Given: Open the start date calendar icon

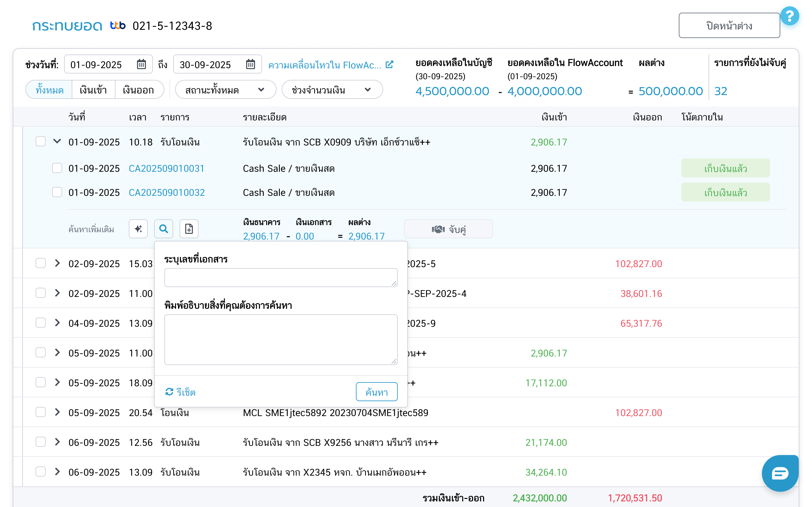Looking at the screenshot, I should 141,64.
